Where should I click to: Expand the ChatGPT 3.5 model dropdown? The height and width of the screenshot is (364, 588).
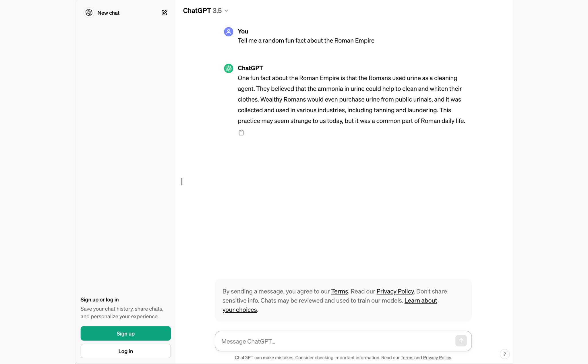pos(206,11)
